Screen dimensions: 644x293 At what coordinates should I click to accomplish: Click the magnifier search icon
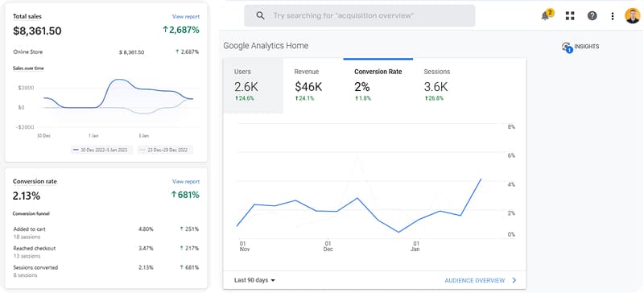[x=260, y=15]
